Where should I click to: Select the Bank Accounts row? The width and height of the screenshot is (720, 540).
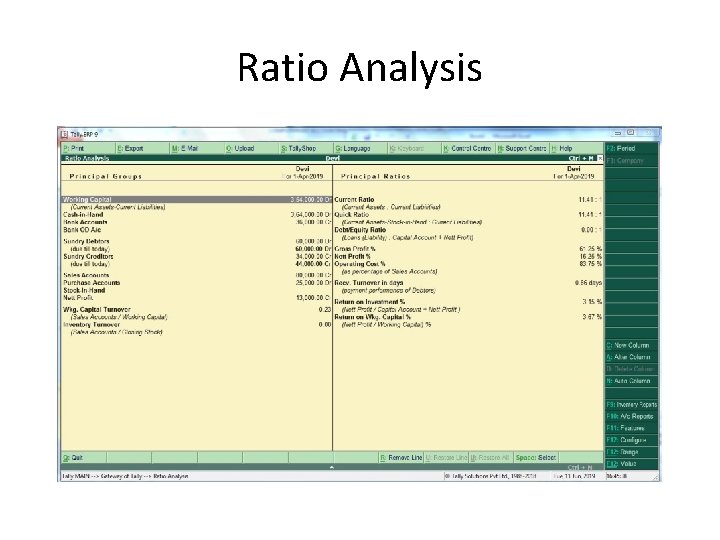coord(197,222)
